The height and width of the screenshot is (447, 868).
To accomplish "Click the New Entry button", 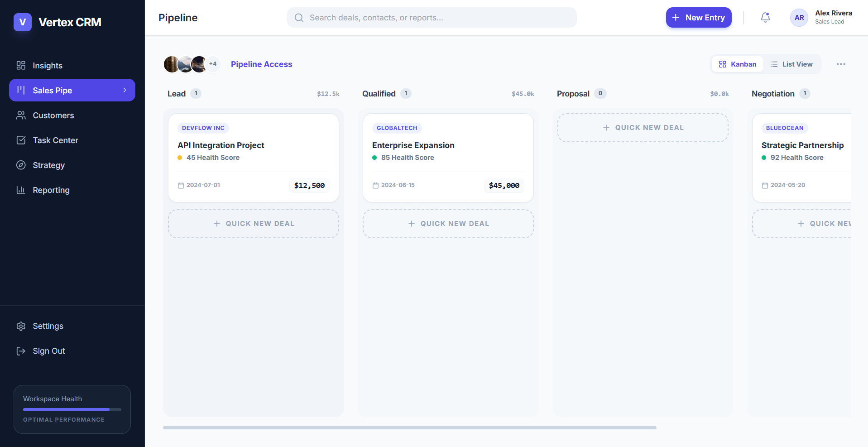I will tap(698, 17).
